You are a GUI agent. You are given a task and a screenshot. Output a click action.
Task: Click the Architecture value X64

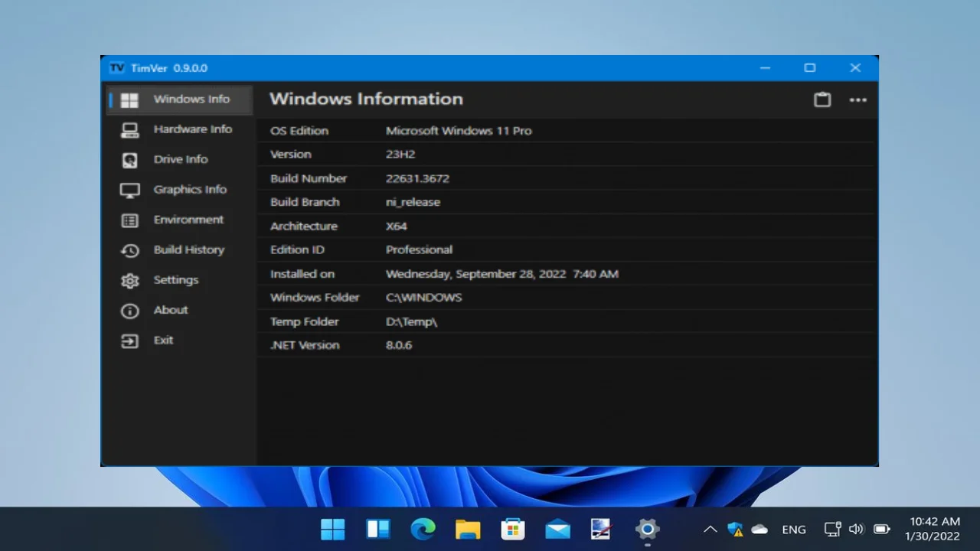click(397, 227)
